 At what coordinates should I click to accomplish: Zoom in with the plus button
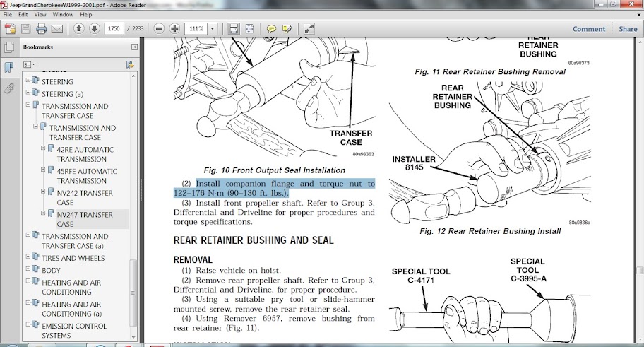(x=174, y=28)
